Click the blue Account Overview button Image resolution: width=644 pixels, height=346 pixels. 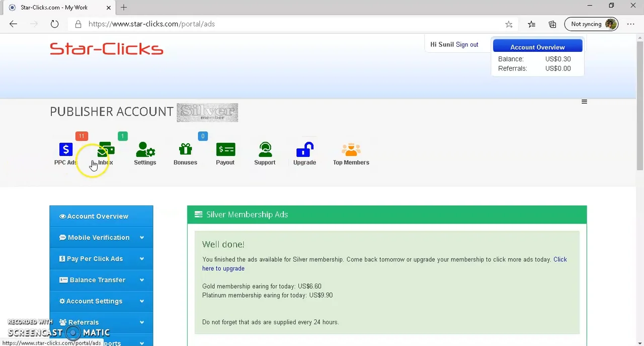tap(537, 47)
